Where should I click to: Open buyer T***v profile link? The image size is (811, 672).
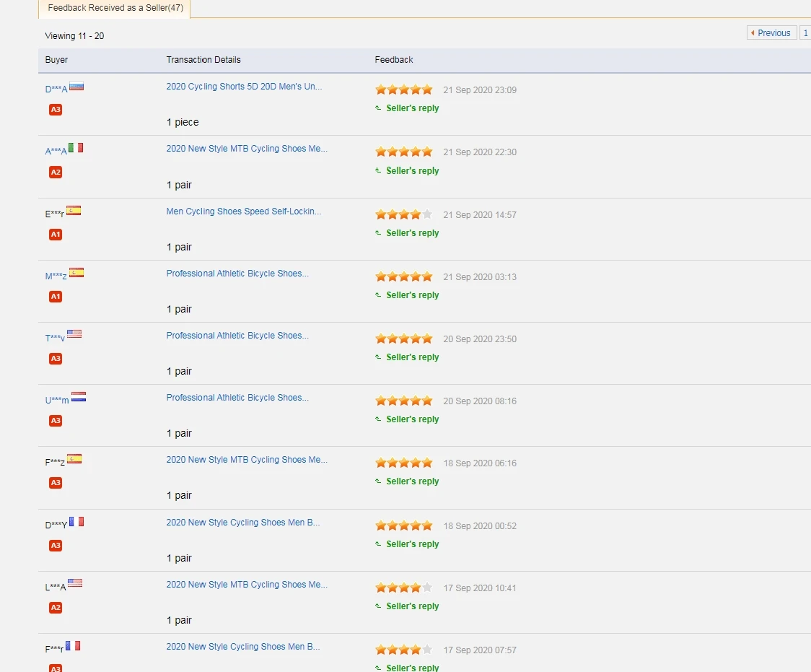55,338
